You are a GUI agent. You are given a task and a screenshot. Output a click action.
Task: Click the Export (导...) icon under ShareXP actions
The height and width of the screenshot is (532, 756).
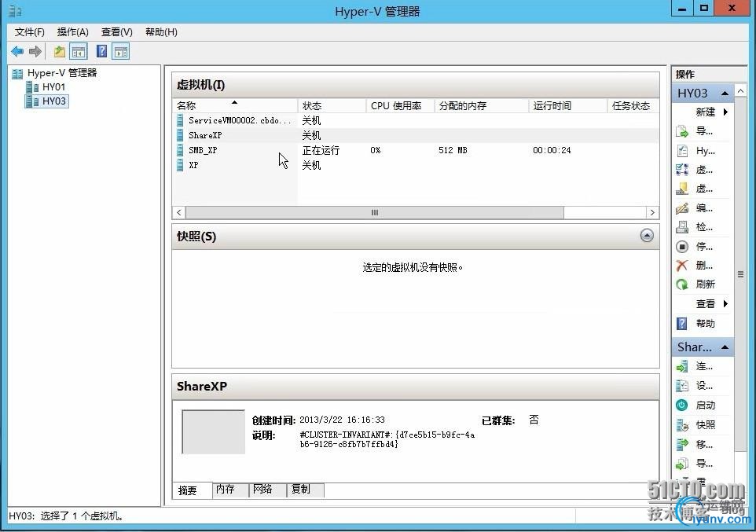[682, 464]
